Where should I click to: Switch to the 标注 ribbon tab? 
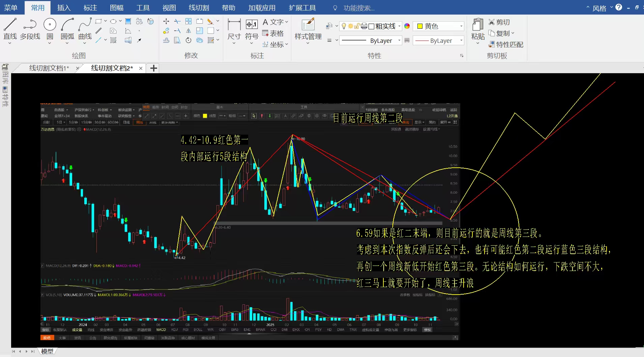click(x=90, y=7)
